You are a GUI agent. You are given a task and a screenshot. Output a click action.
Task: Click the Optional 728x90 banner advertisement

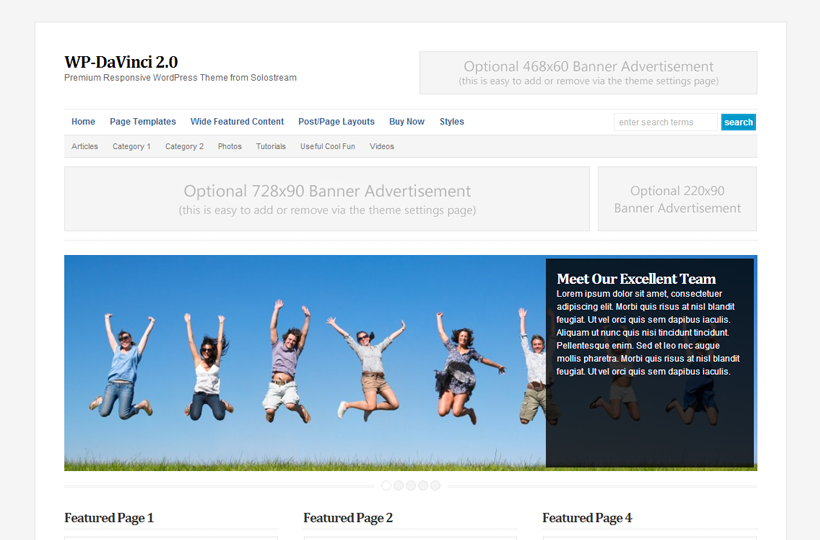click(x=327, y=199)
